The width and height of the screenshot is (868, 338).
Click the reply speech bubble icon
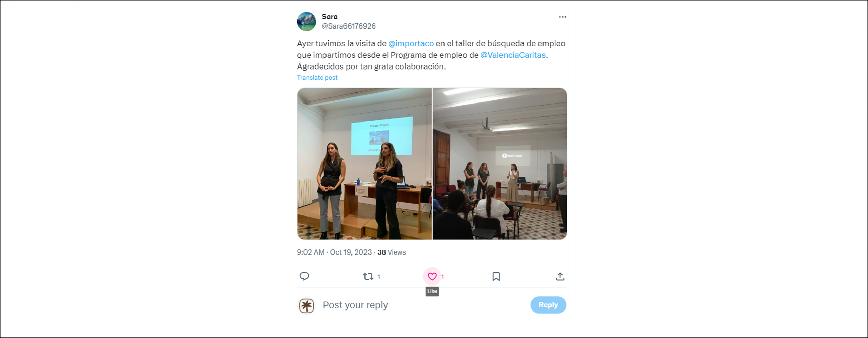pos(304,276)
